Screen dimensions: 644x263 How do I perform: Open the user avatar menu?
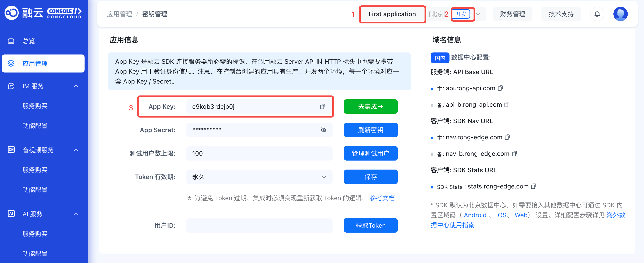click(620, 14)
